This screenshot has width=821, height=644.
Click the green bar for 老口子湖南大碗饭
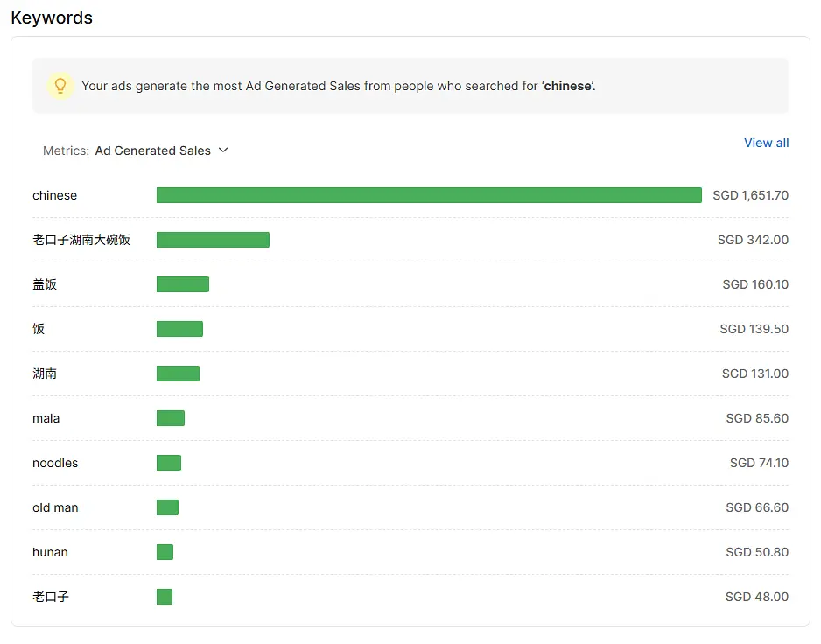point(213,240)
